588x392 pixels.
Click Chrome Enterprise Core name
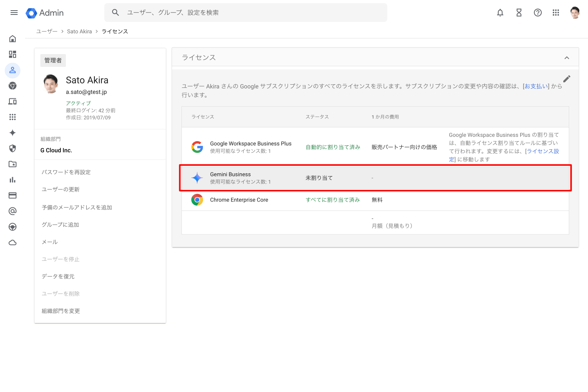tap(239, 200)
